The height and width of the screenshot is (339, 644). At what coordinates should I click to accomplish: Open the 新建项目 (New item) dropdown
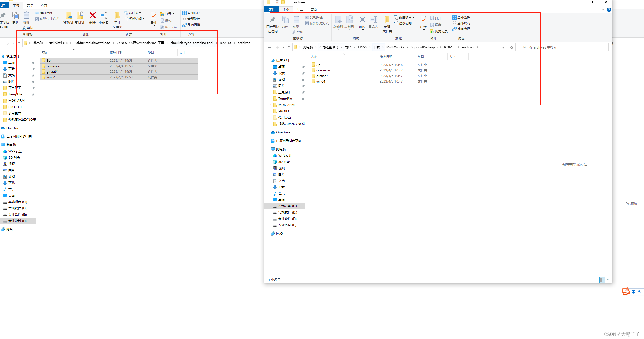point(414,17)
